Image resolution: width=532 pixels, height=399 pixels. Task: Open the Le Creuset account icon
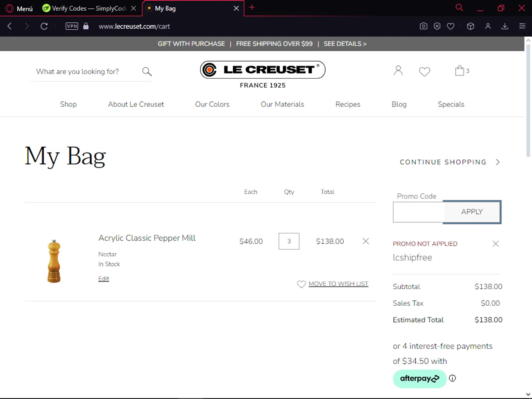(x=398, y=71)
